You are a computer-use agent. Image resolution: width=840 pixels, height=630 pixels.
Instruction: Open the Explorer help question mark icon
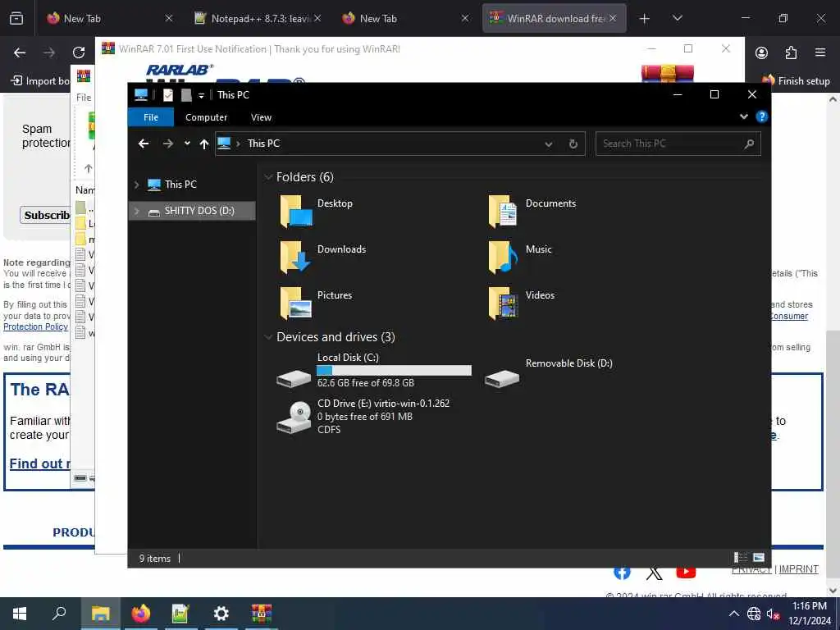[x=761, y=116]
